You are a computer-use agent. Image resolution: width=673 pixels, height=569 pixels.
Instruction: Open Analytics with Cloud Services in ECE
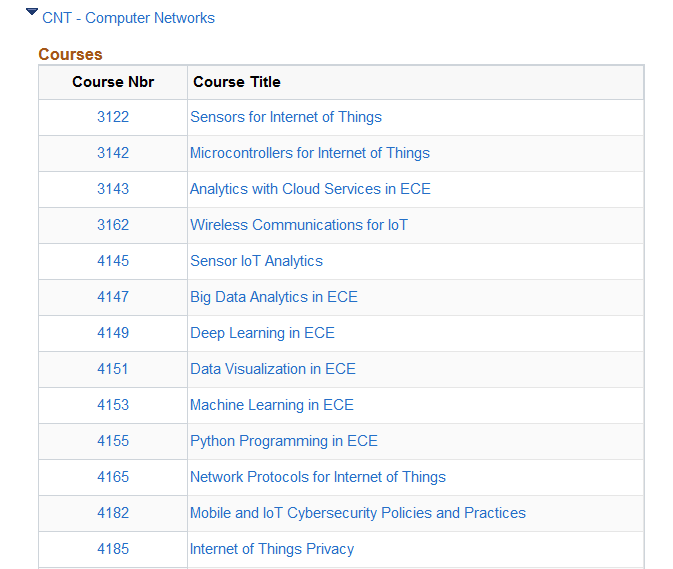pos(310,189)
